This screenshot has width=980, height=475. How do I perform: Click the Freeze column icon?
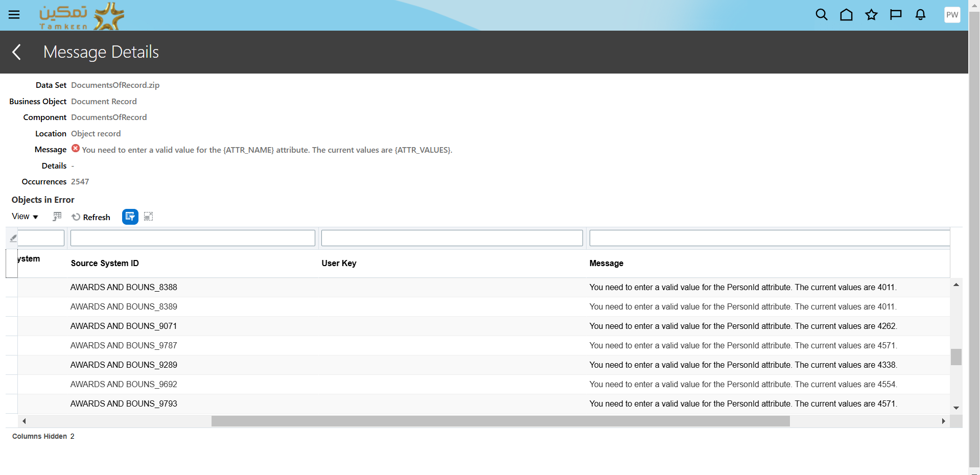(x=57, y=217)
